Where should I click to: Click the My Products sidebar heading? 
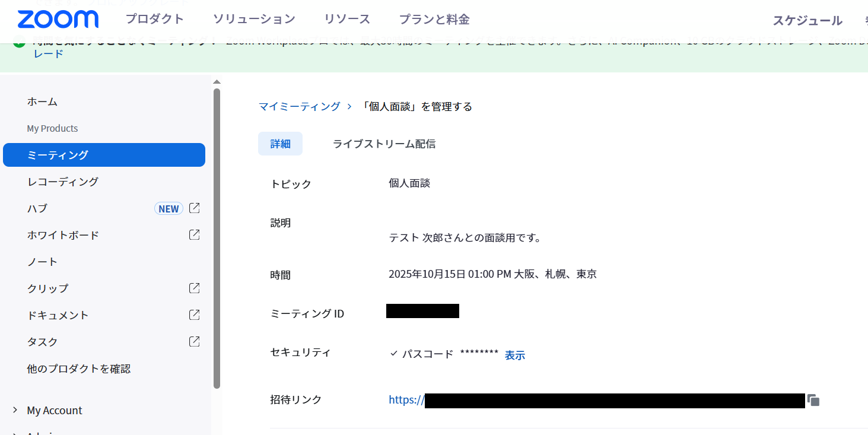[x=53, y=128]
